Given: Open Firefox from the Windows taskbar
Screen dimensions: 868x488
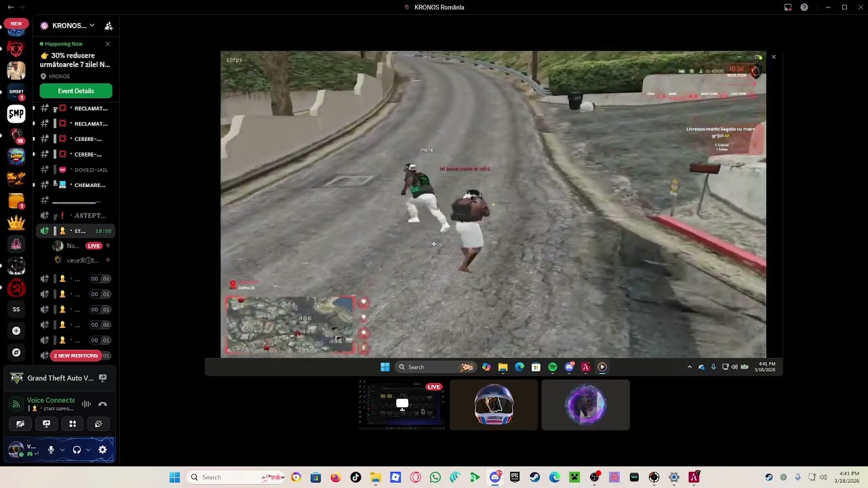Looking at the screenshot, I should 336,477.
